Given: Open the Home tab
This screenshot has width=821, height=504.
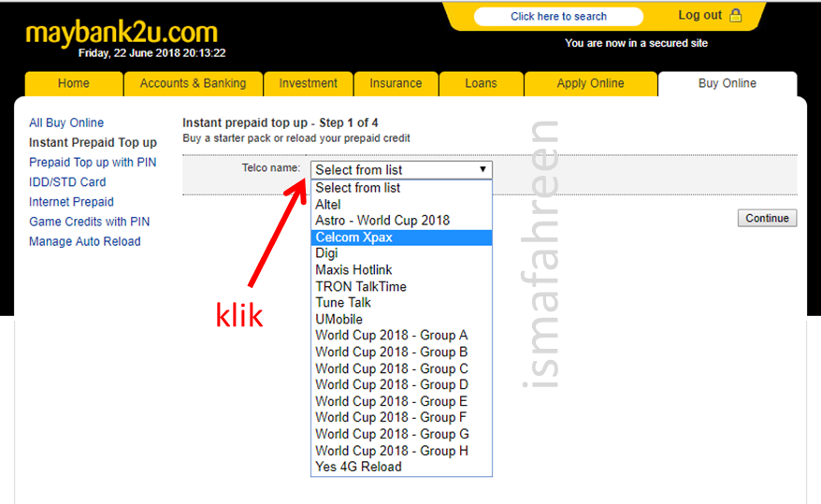Looking at the screenshot, I should (x=74, y=84).
